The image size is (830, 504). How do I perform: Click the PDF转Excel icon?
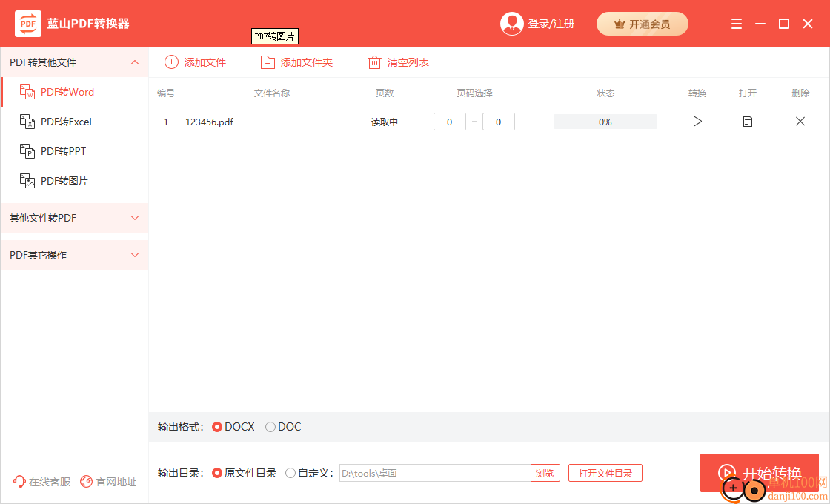[x=27, y=122]
